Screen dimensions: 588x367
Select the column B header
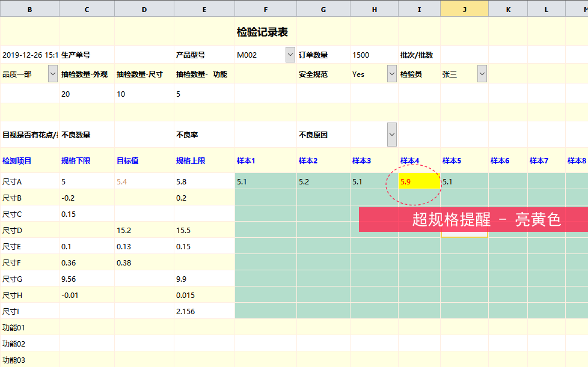pyautogui.click(x=30, y=8)
